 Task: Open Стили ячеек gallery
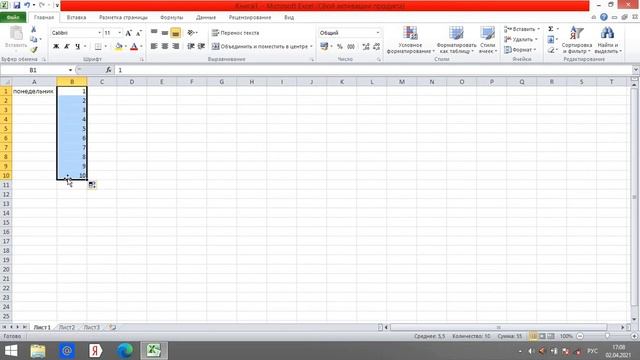tap(488, 40)
